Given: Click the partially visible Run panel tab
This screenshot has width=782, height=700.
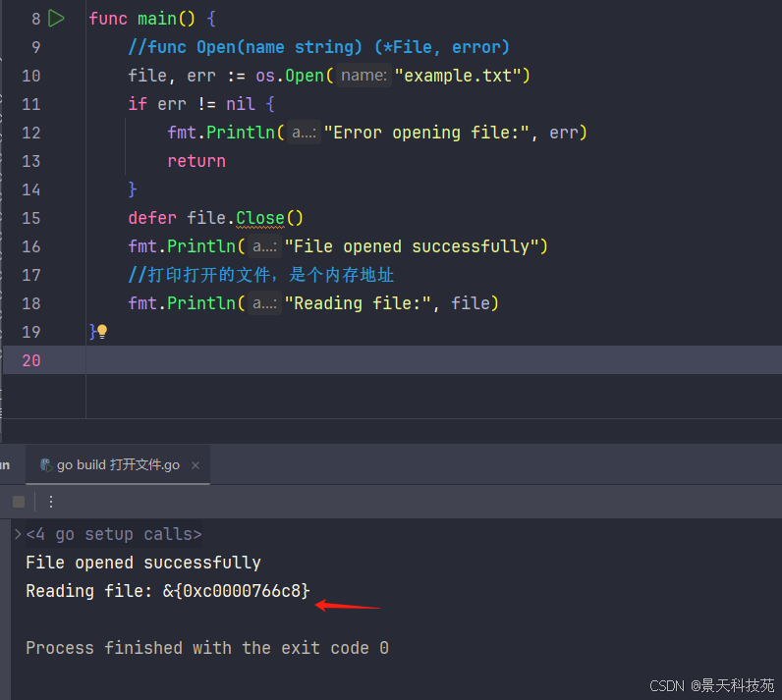Looking at the screenshot, I should [5, 465].
